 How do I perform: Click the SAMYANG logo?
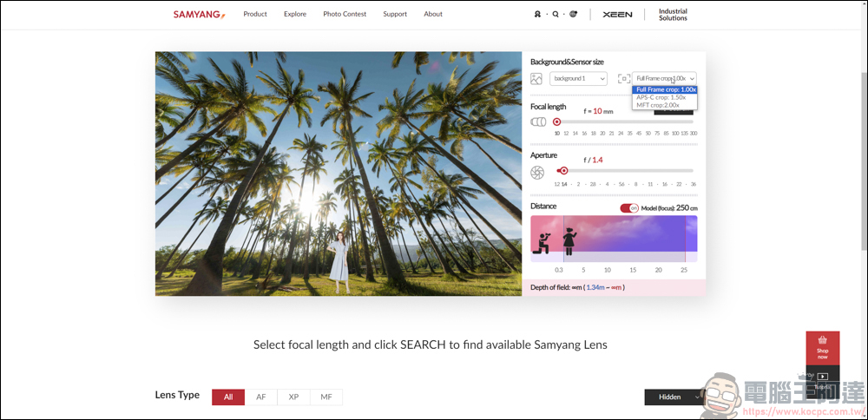tap(200, 15)
